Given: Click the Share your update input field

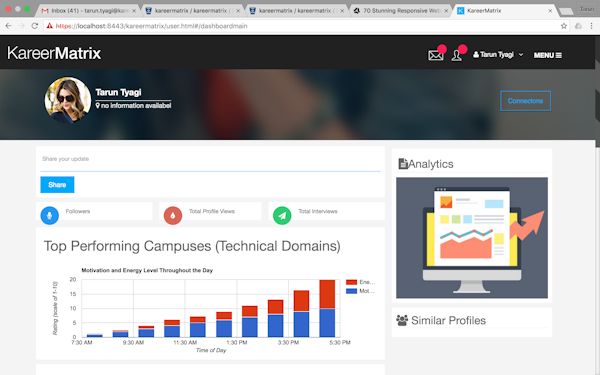Looking at the screenshot, I should (210, 160).
